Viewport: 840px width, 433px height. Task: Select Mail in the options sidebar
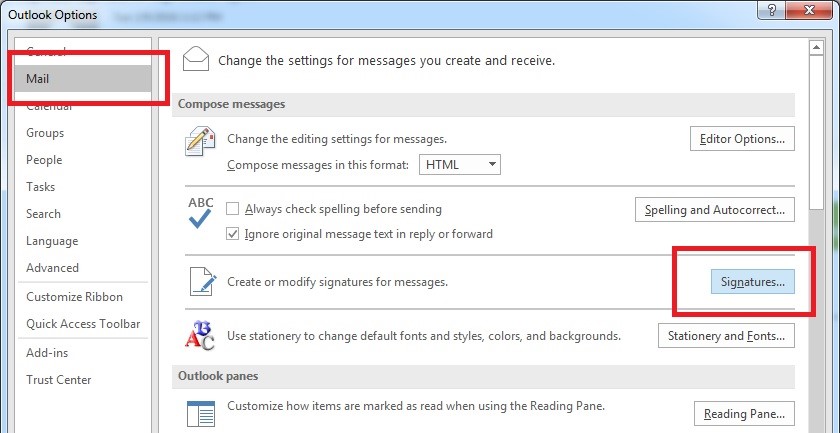pos(82,79)
